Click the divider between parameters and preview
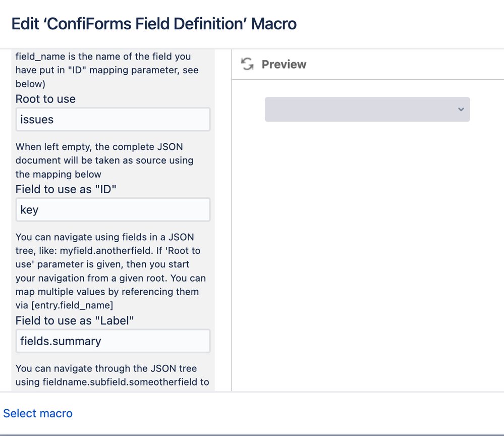Image resolution: width=504 pixels, height=436 pixels. click(232, 220)
